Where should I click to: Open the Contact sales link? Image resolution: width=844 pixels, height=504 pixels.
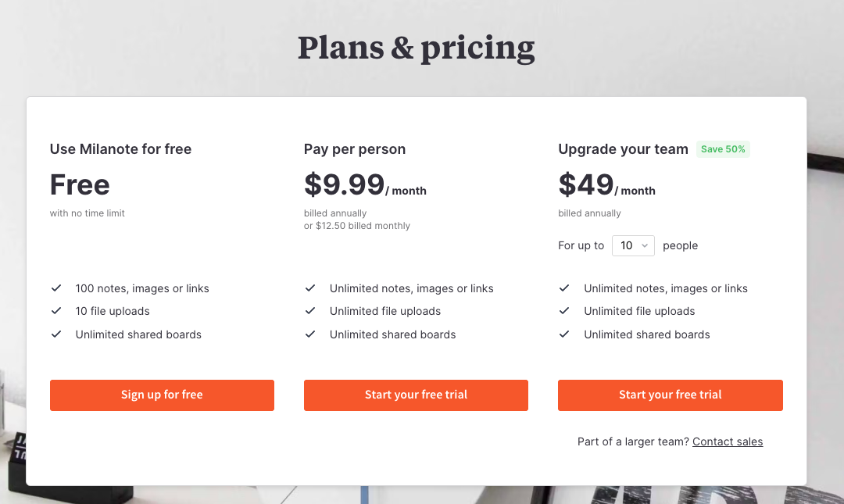728,441
